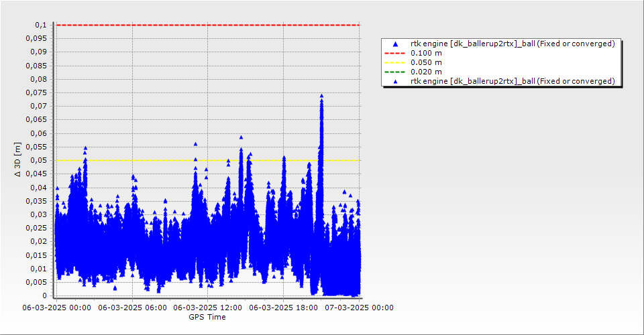This screenshot has height=335, width=644.
Task: Click the '0.050 m' legend label
Action: 427,63
